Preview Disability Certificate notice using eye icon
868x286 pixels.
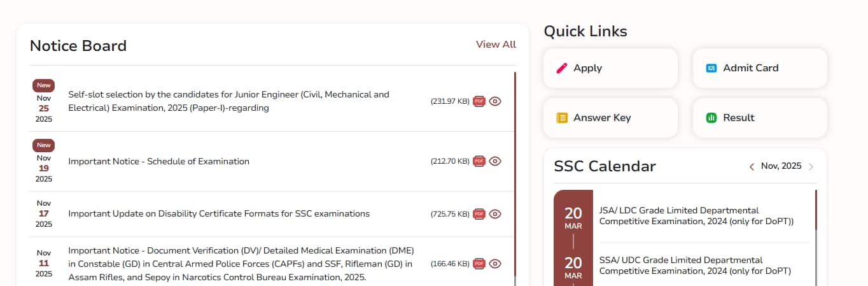coord(495,214)
